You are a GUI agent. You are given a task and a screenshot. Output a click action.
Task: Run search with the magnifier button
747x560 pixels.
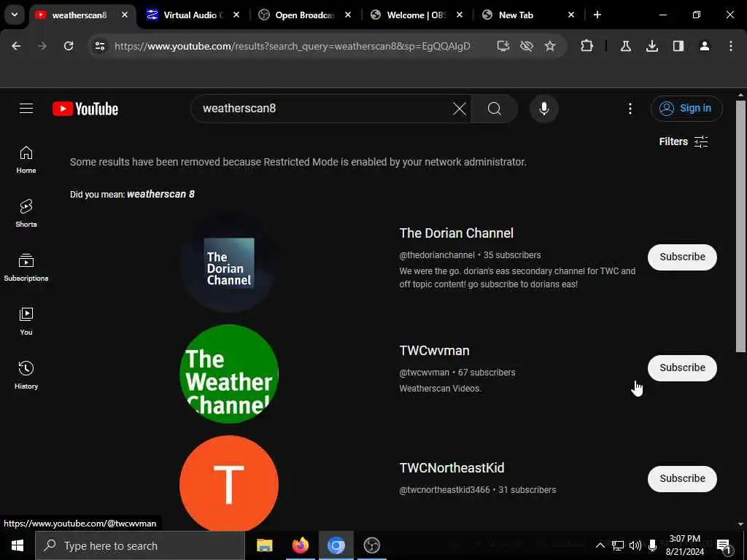coord(495,109)
